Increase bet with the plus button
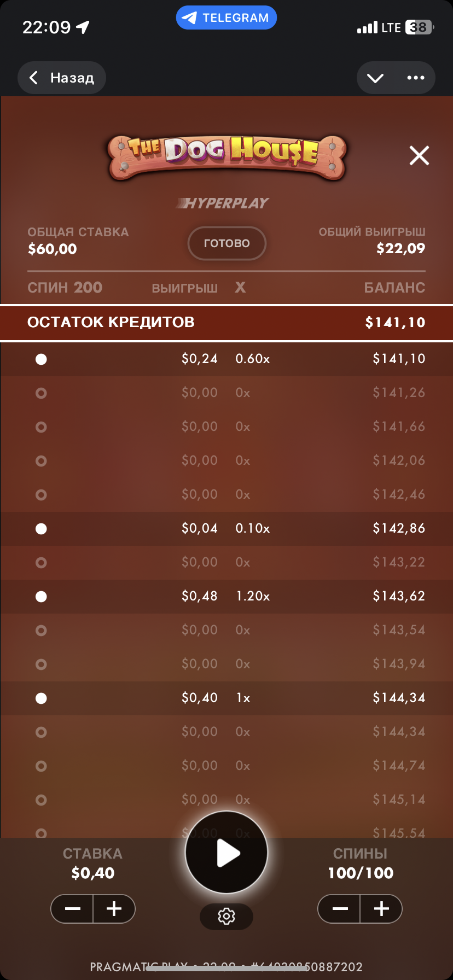This screenshot has height=980, width=453. pos(114,909)
